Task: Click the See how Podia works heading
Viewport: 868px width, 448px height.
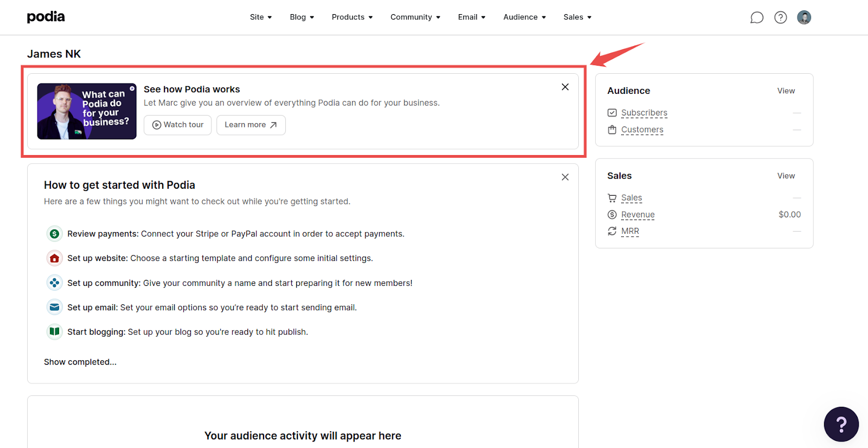Action: (x=192, y=89)
